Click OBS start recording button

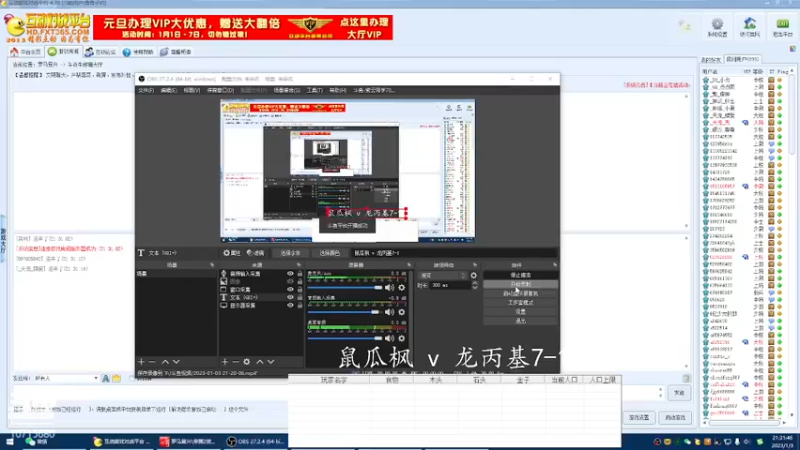[520, 284]
